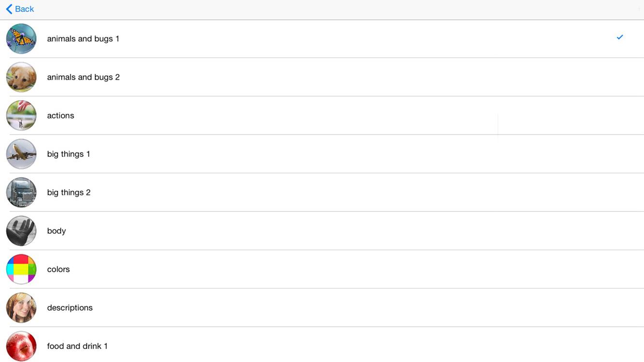The image size is (644, 362).
Task: Select the "descriptions" category label
Action: [x=70, y=307]
